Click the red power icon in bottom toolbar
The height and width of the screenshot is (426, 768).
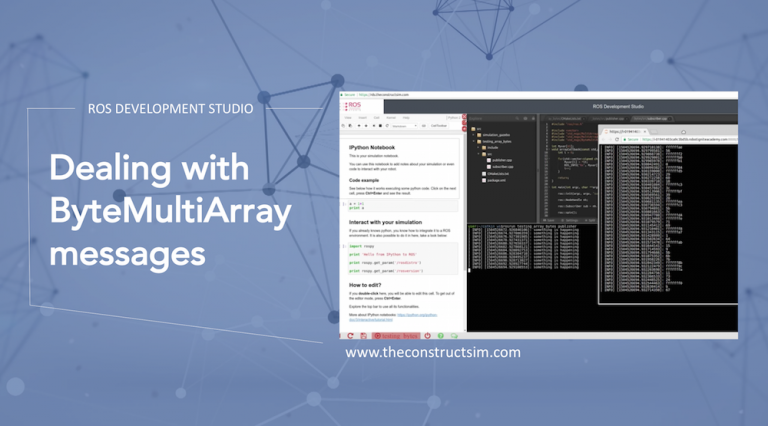428,336
